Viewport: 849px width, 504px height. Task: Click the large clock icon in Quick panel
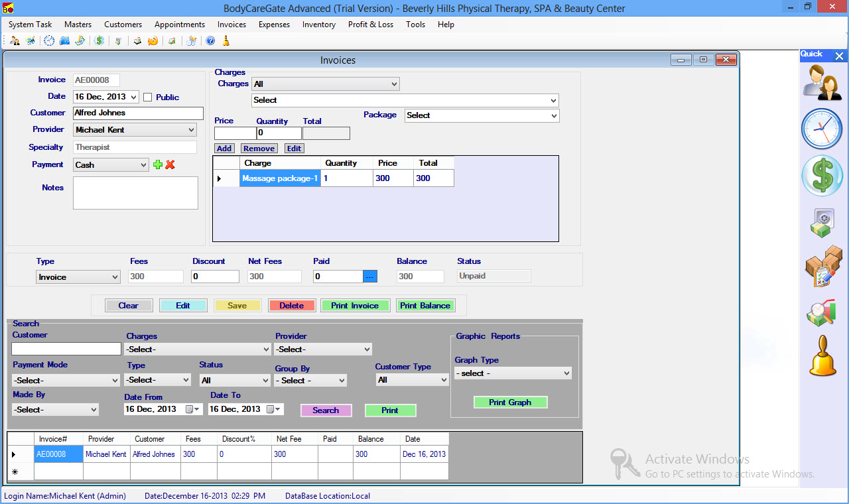822,129
